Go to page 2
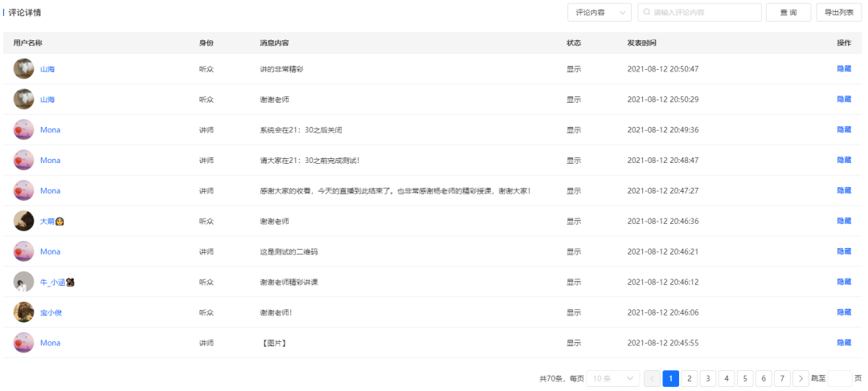 [690, 379]
